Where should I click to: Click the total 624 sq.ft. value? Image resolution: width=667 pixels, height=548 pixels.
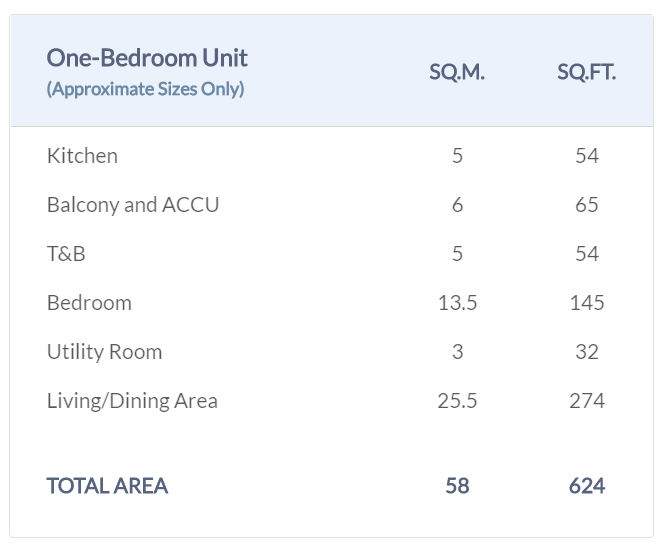coord(587,486)
